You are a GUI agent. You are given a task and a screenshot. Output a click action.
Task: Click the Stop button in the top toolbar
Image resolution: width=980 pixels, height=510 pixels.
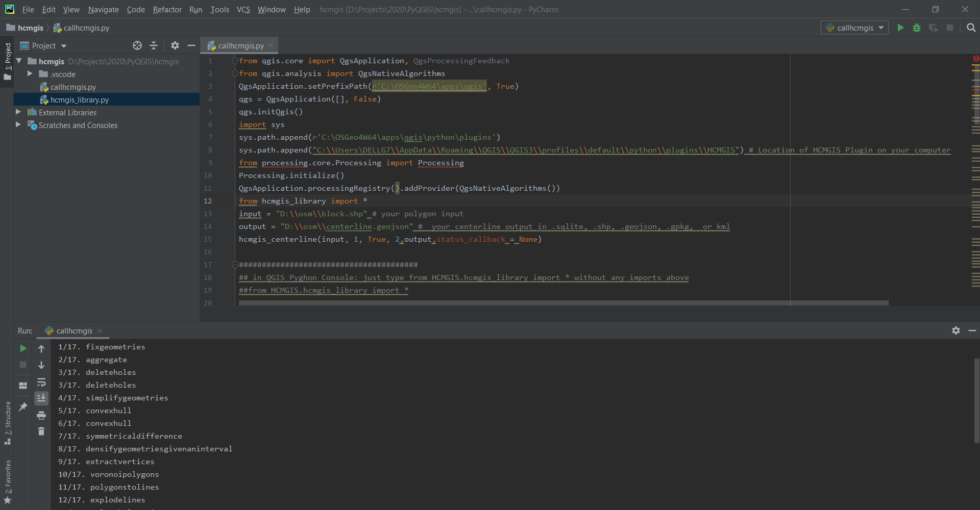coord(950,28)
